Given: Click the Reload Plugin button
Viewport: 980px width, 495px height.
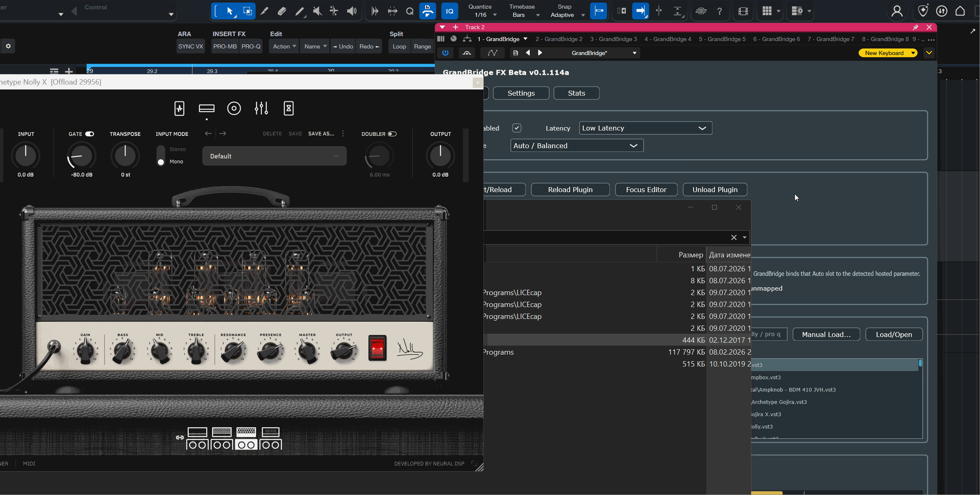Looking at the screenshot, I should (570, 190).
